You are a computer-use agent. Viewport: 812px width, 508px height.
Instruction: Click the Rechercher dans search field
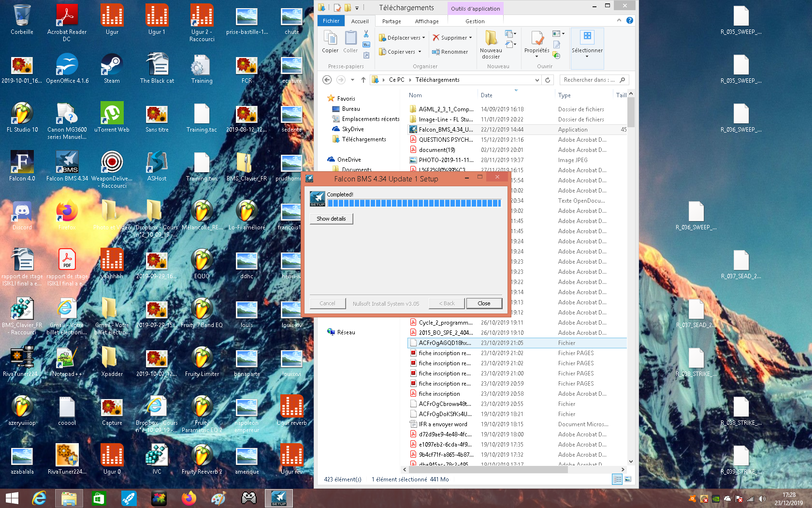point(590,80)
